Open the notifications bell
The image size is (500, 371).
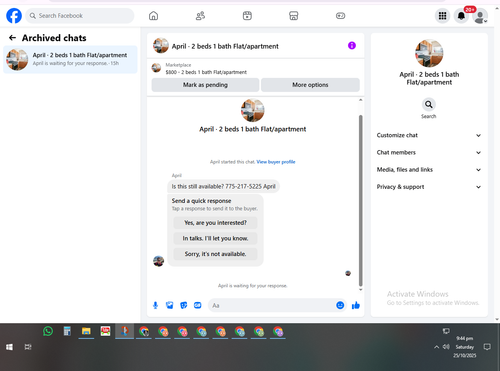pyautogui.click(x=461, y=16)
